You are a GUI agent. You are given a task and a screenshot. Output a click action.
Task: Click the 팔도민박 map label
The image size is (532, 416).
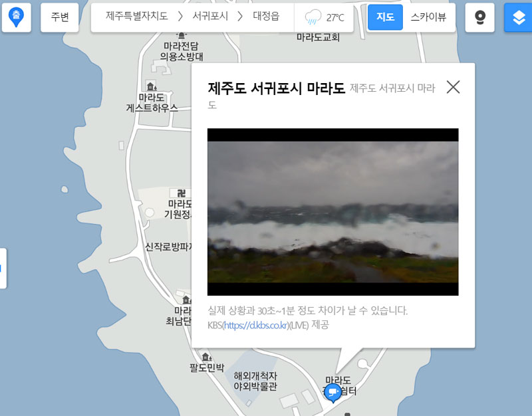click(207, 367)
